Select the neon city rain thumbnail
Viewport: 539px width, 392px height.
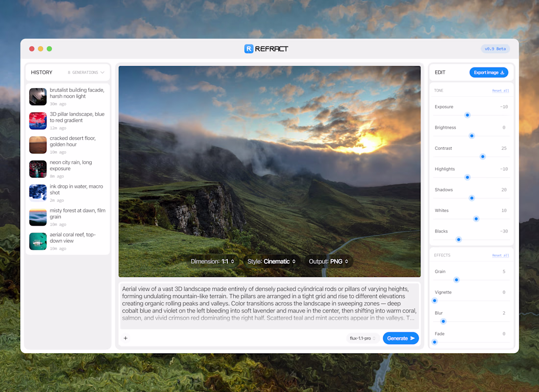coord(38,169)
